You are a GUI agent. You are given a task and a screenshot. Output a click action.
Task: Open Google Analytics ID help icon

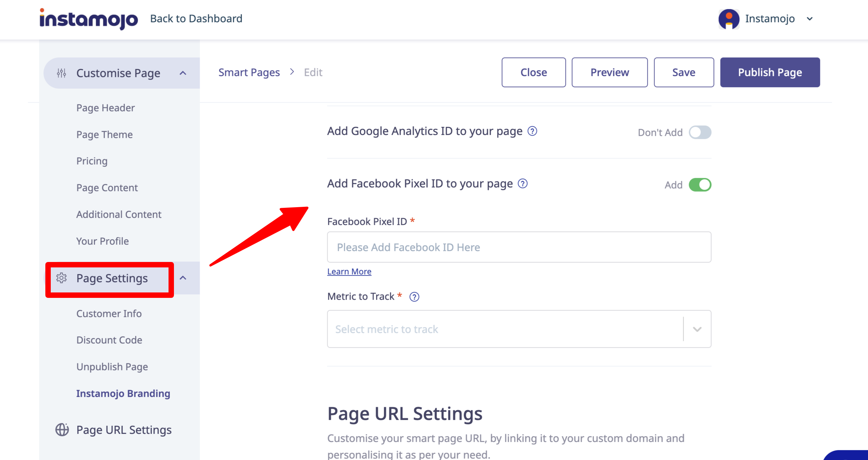(x=532, y=131)
